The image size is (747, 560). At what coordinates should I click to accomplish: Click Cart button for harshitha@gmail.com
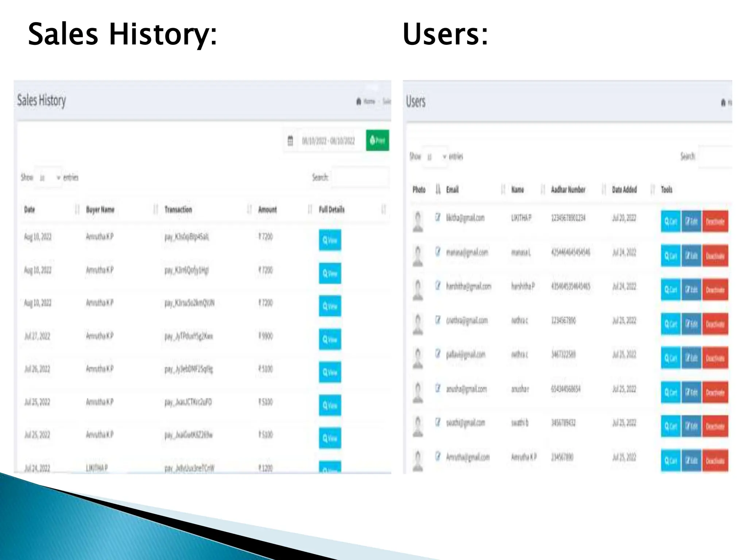click(x=670, y=290)
